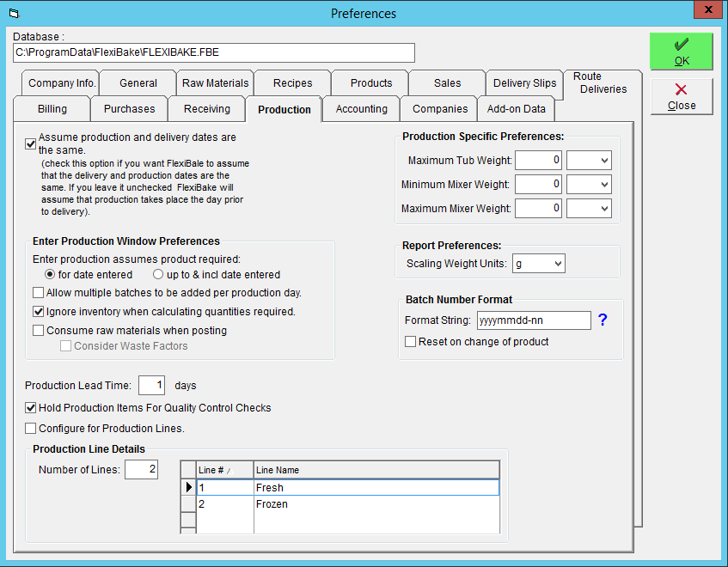Switch to Sales tab
This screenshot has height=567, width=728.
pyautogui.click(x=448, y=83)
